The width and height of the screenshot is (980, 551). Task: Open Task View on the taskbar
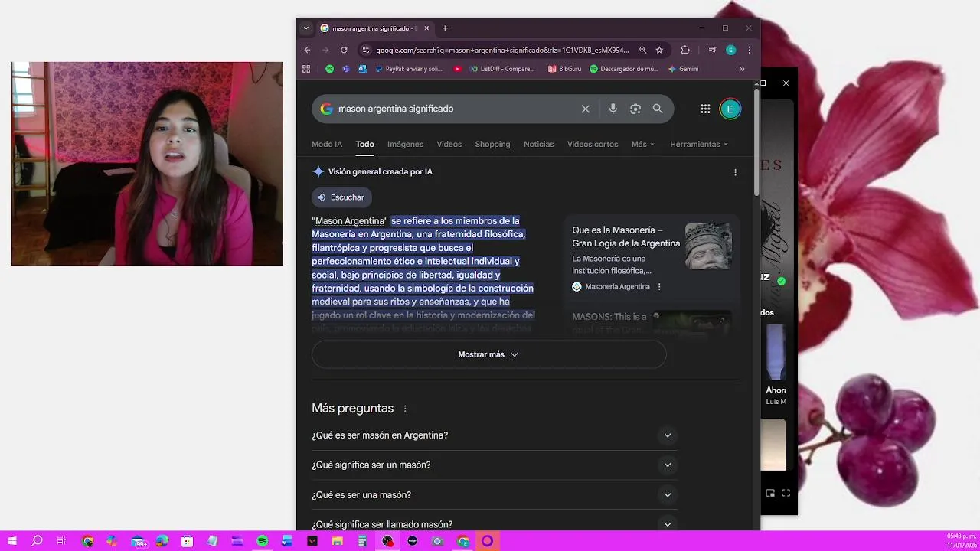pyautogui.click(x=61, y=541)
